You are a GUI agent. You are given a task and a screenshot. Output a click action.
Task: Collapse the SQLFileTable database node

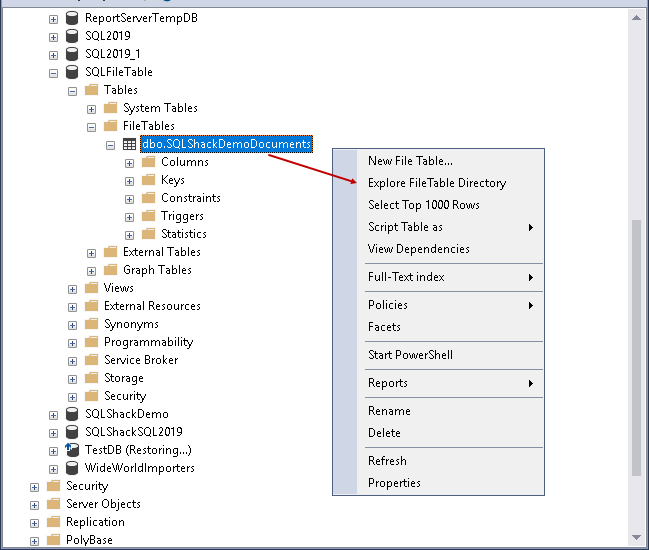(54, 72)
